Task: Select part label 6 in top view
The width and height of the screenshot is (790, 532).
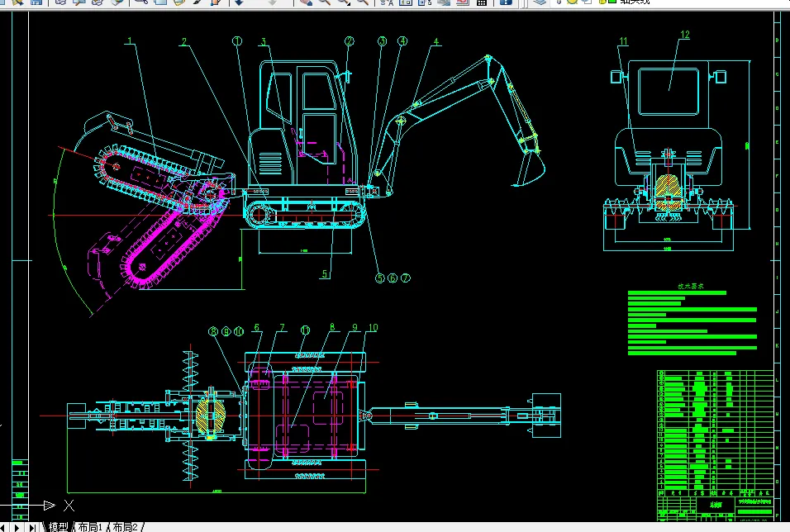Action: pyautogui.click(x=256, y=328)
